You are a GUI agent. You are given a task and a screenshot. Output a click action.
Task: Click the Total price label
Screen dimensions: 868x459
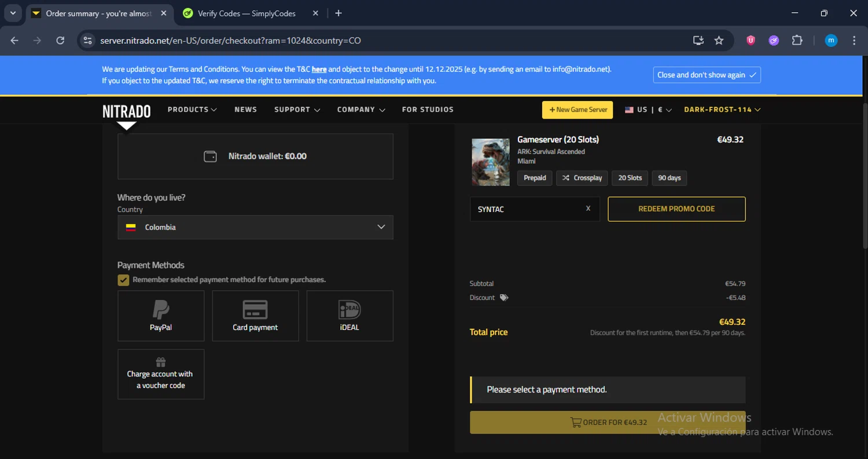488,332
